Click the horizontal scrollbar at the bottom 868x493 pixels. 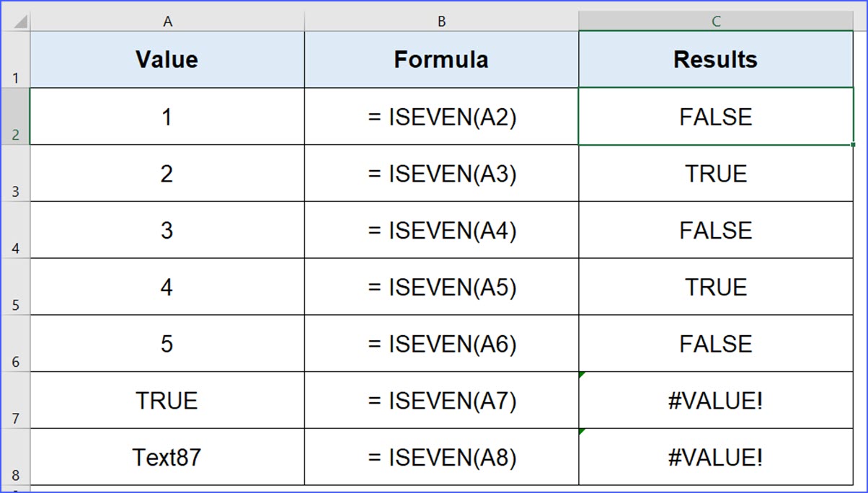click(x=433, y=489)
